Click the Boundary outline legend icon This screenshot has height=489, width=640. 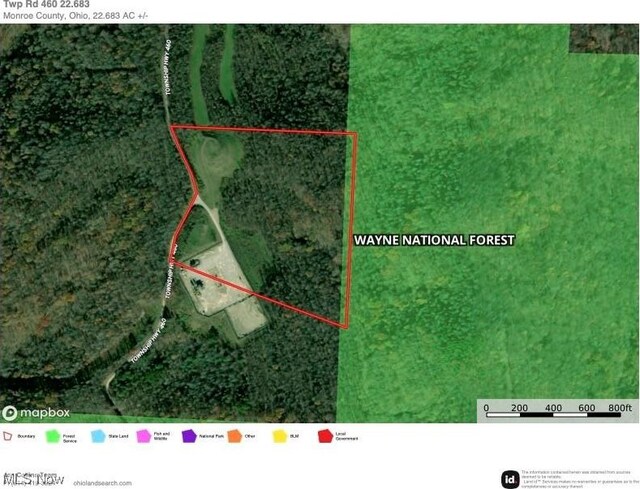pos(8,436)
